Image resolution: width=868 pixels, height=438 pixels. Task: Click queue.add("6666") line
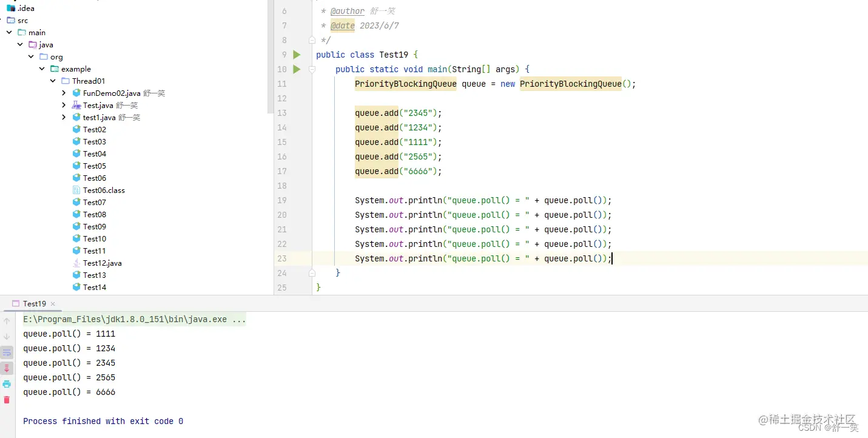(399, 171)
